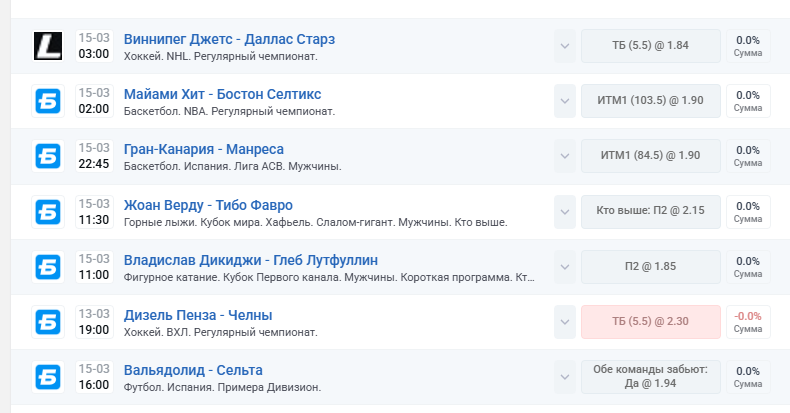
Task: Click the 0.0% Сумма box for Владислав Дикиджи
Action: [x=748, y=266]
